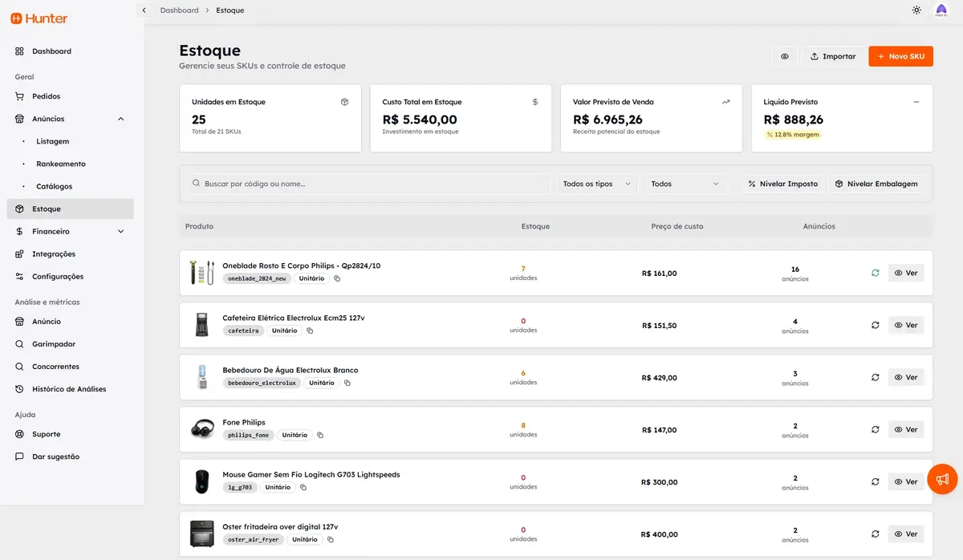
Task: Copy the cafeteira SKU code
Action: pos(310,331)
